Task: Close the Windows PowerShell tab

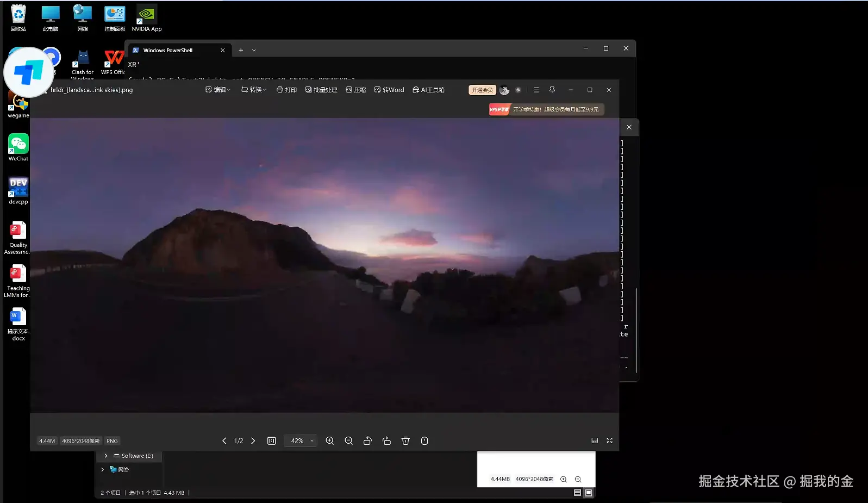Action: point(223,50)
